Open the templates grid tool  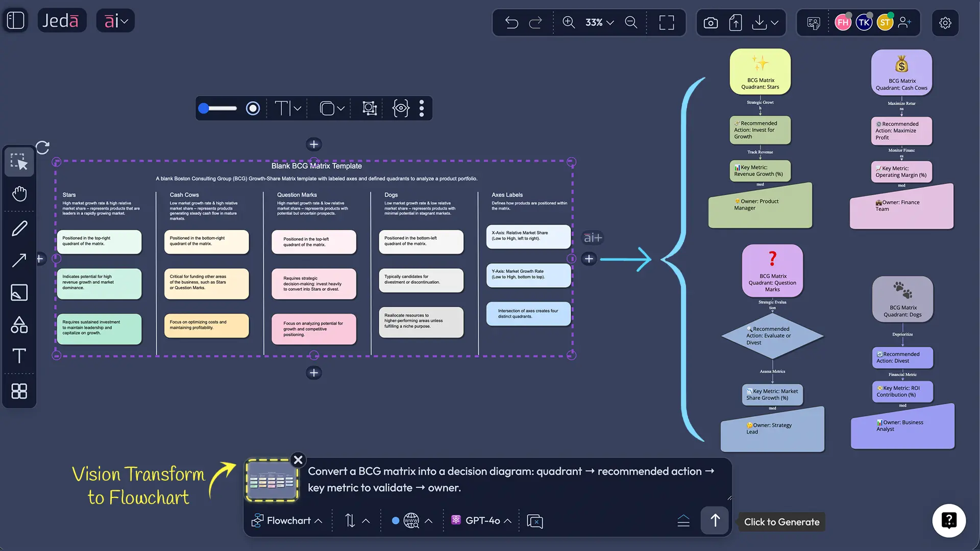(x=19, y=391)
